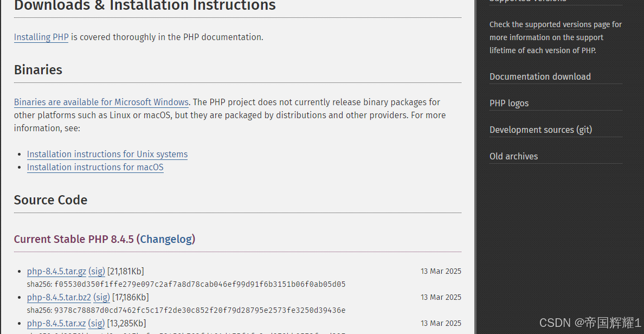Image resolution: width=644 pixels, height=334 pixels.
Task: Download php-8.4.5.tar.gz source archive
Action: click(x=57, y=272)
